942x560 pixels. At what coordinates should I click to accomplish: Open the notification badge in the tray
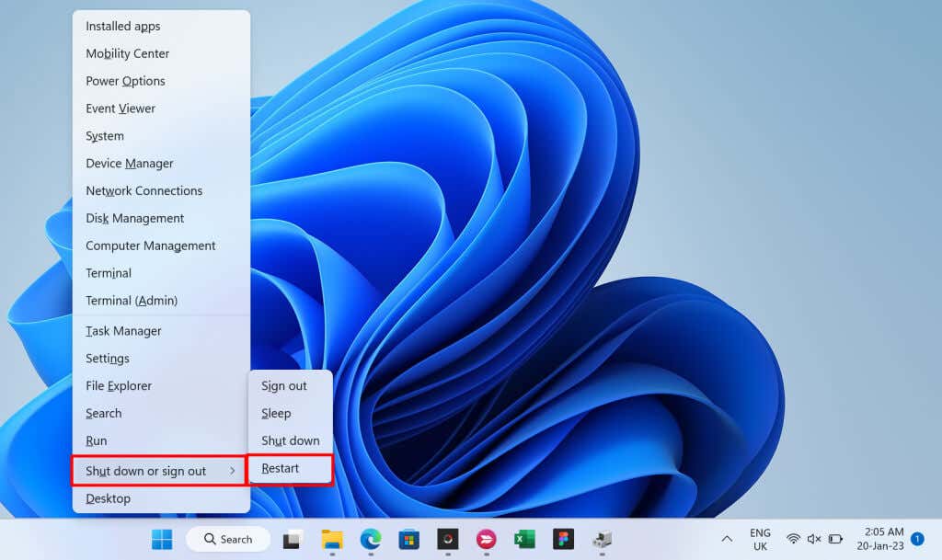click(917, 539)
